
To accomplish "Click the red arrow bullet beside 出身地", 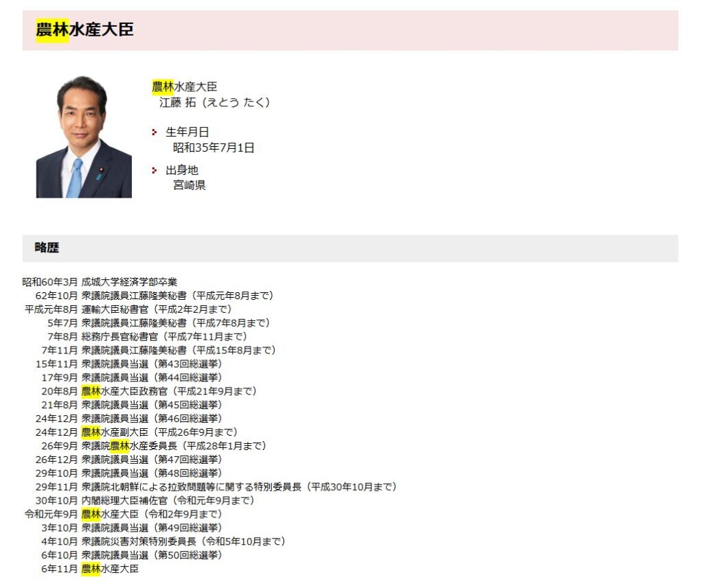I will [154, 170].
